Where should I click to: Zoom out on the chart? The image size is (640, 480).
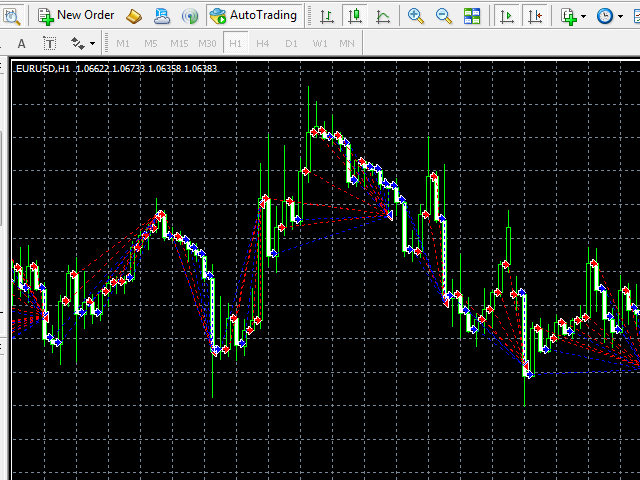pyautogui.click(x=444, y=15)
